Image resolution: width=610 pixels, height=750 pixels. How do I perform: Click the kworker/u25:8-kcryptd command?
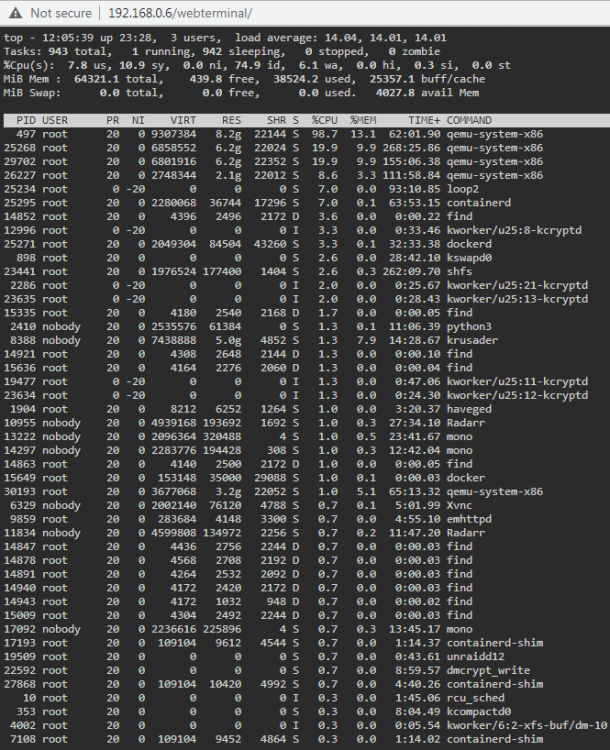pos(514,230)
